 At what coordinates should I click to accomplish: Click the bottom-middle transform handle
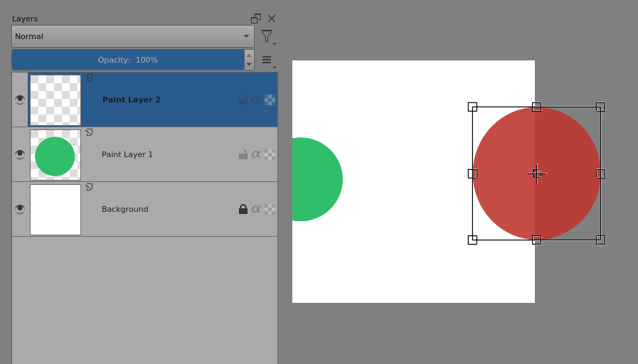tap(537, 240)
